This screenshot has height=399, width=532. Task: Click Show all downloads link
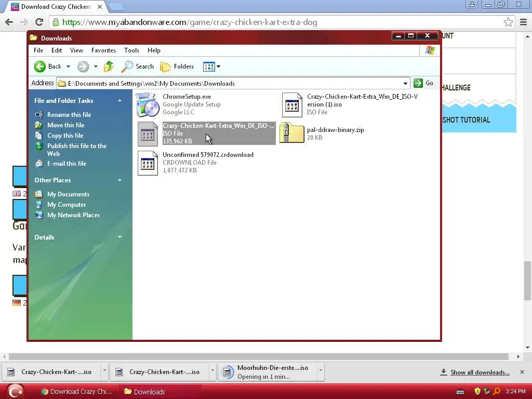click(x=480, y=372)
